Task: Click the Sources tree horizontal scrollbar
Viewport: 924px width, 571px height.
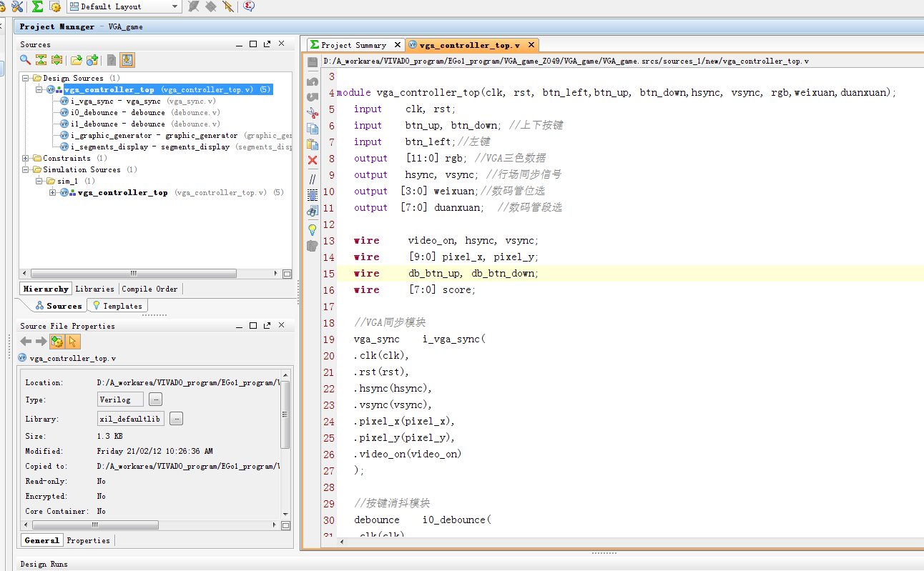Action: click(133, 273)
